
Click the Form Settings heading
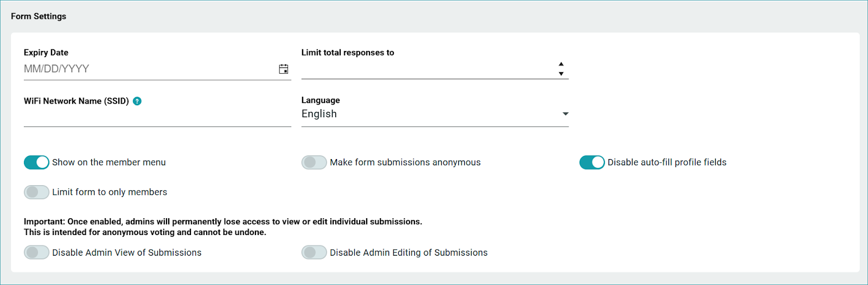tap(39, 16)
